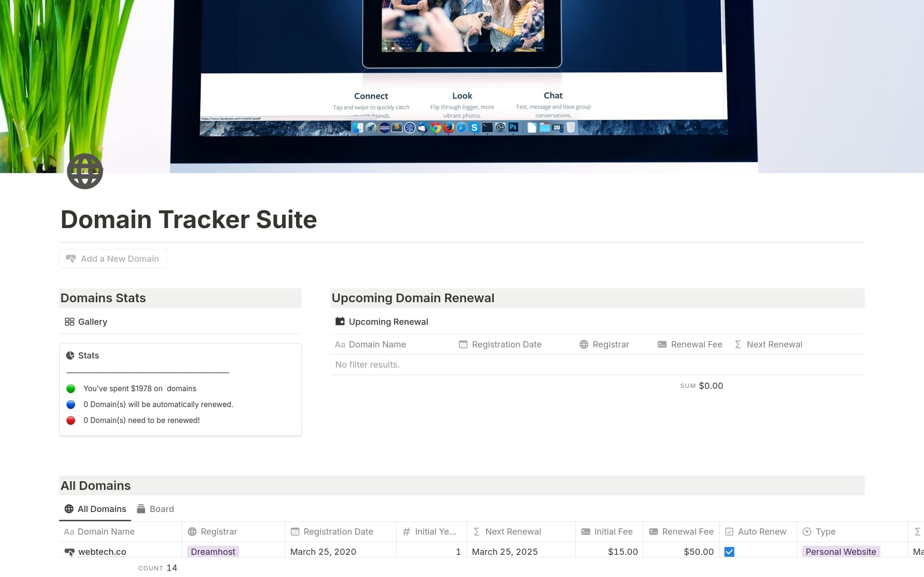The width and height of the screenshot is (924, 577).
Task: Click the Renewal Fee column in Upcoming Renewal
Action: pyautogui.click(x=690, y=345)
